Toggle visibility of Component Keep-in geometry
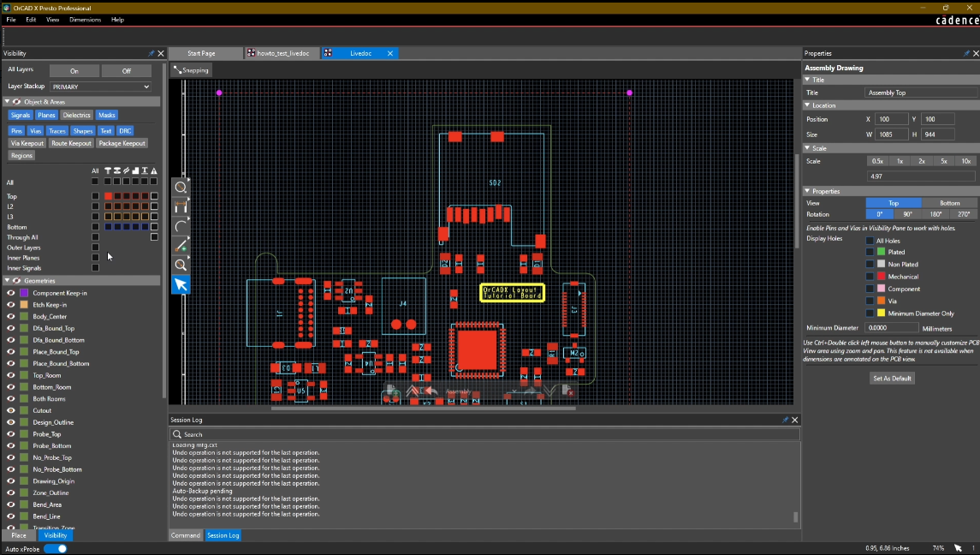Viewport: 980px width, 555px height. coord(11,293)
